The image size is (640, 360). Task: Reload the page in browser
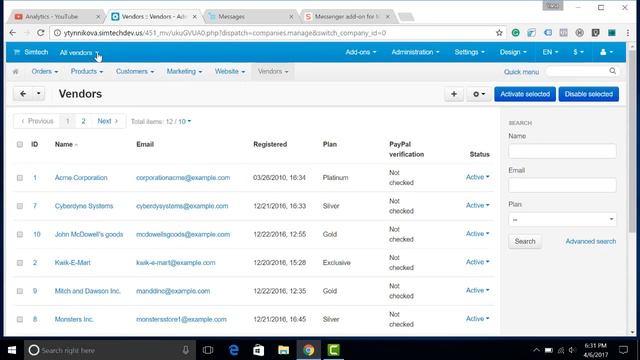pyautogui.click(x=40, y=33)
